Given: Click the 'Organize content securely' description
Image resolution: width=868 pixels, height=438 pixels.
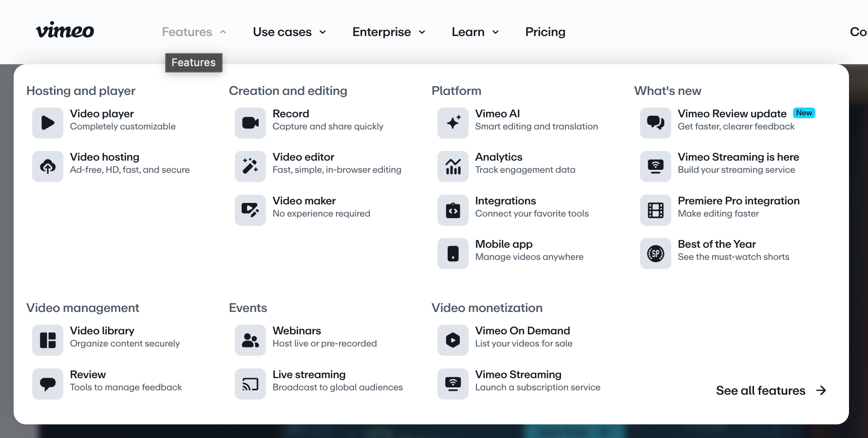Looking at the screenshot, I should (x=125, y=344).
